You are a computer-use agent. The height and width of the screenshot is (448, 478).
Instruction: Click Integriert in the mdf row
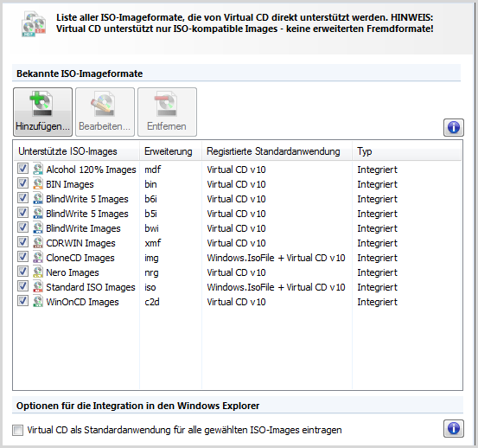(378, 170)
